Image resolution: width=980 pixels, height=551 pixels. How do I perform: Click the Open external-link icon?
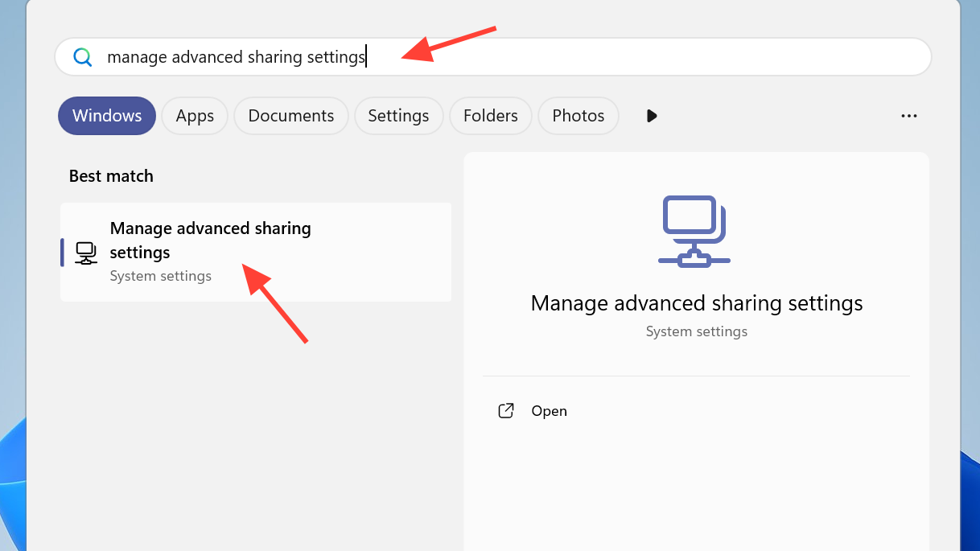506,411
